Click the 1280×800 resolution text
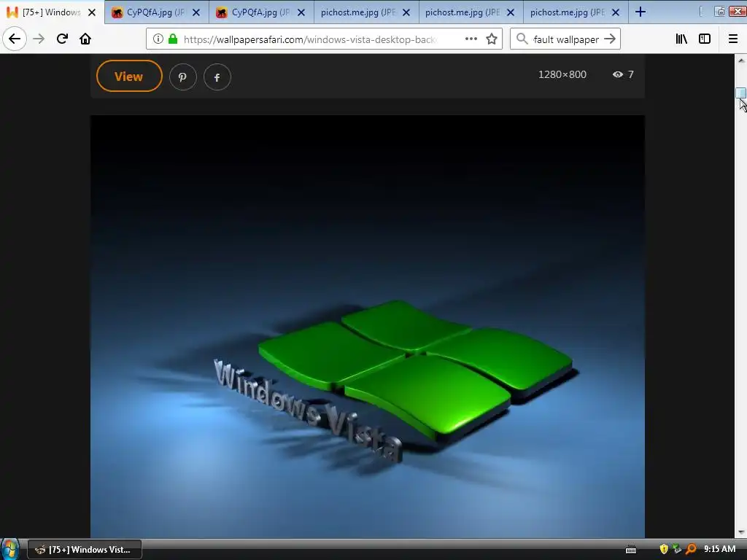 coord(562,74)
